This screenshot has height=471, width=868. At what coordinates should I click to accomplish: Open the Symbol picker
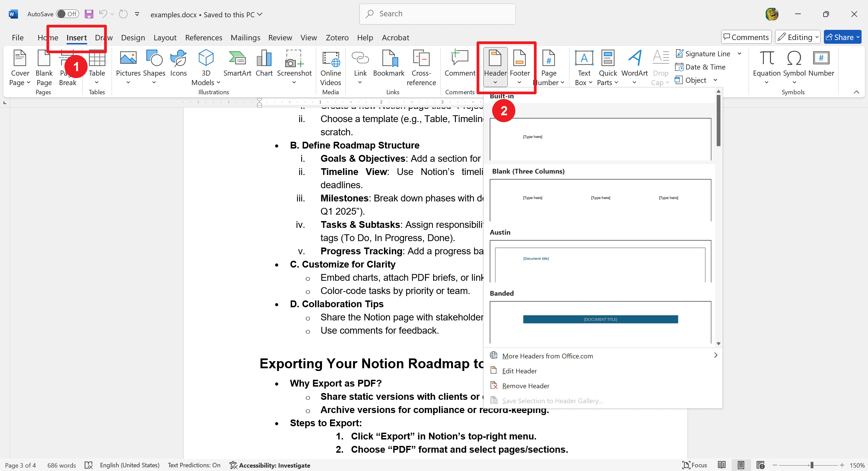794,68
